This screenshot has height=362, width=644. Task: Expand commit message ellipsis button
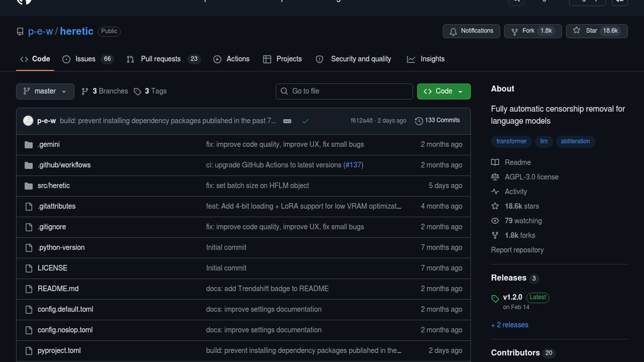coord(287,121)
